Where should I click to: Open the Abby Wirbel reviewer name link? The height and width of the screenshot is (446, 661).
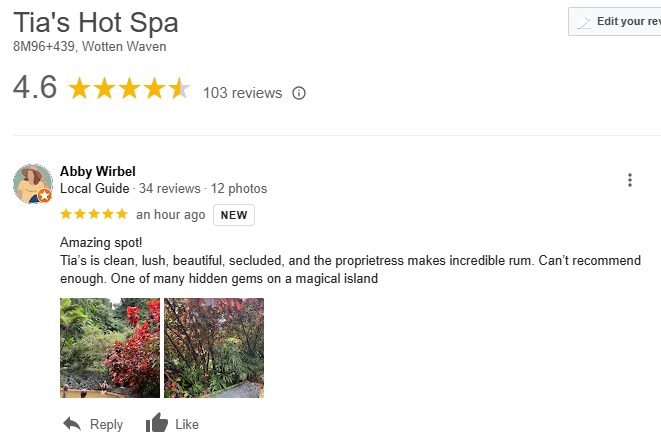click(x=97, y=171)
